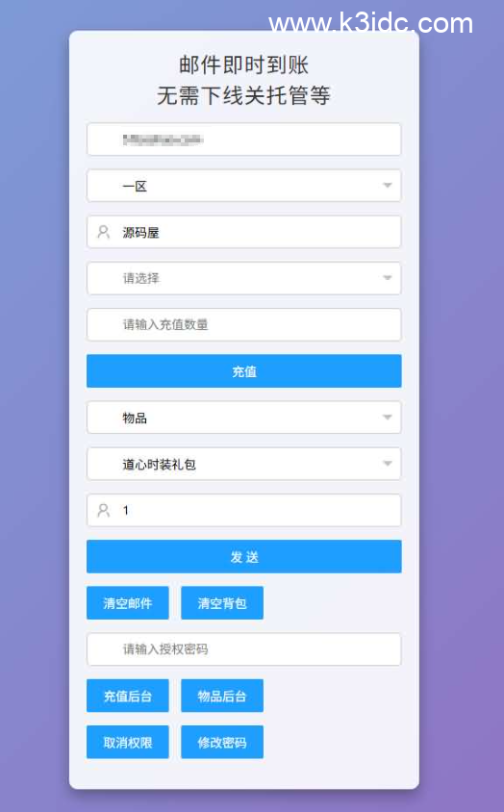Click the blurred account field at top

pyautogui.click(x=244, y=140)
